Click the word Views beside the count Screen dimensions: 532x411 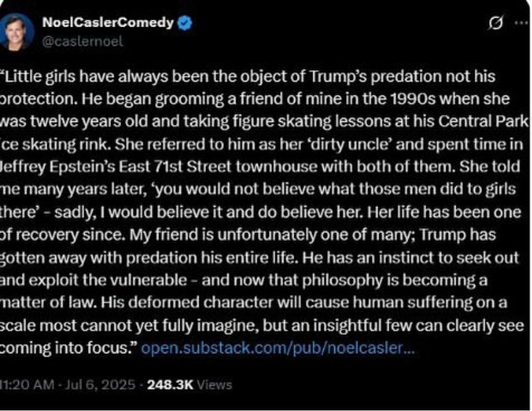[x=214, y=384]
